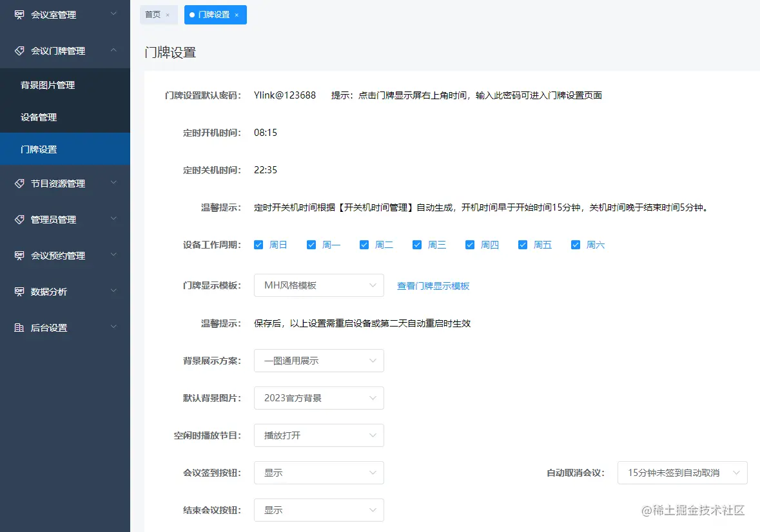Click the 管理员管理 sidebar icon
This screenshot has width=760, height=532.
17,219
